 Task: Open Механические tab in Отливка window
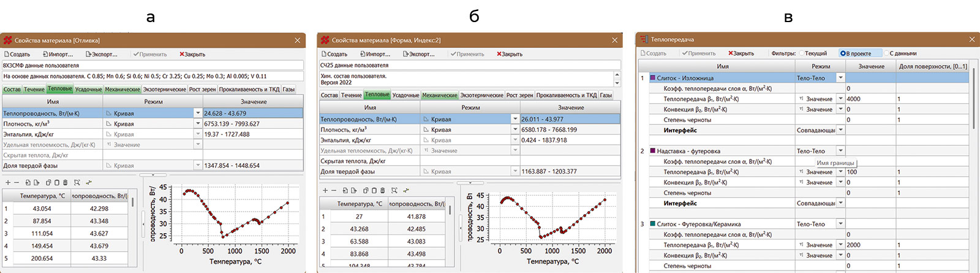coord(123,90)
